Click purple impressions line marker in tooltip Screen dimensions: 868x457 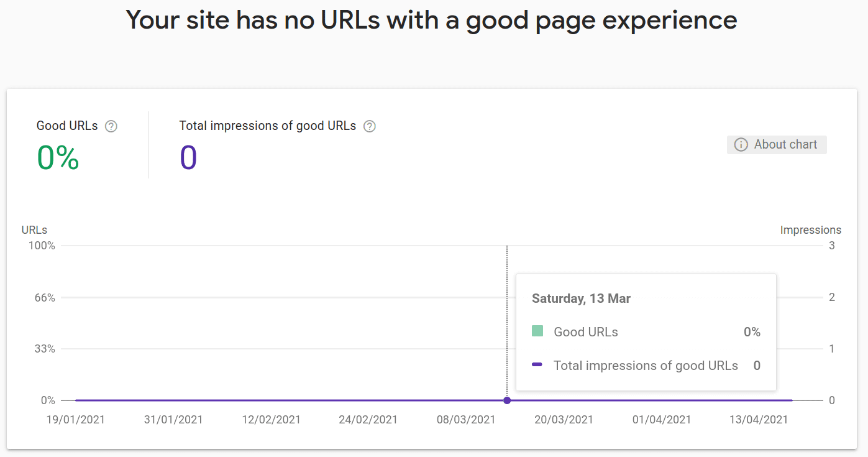(537, 365)
